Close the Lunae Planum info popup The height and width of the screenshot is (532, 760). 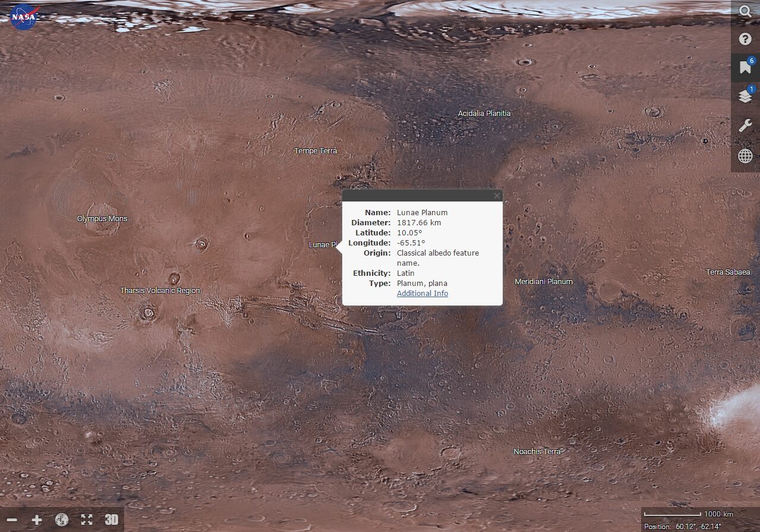497,196
